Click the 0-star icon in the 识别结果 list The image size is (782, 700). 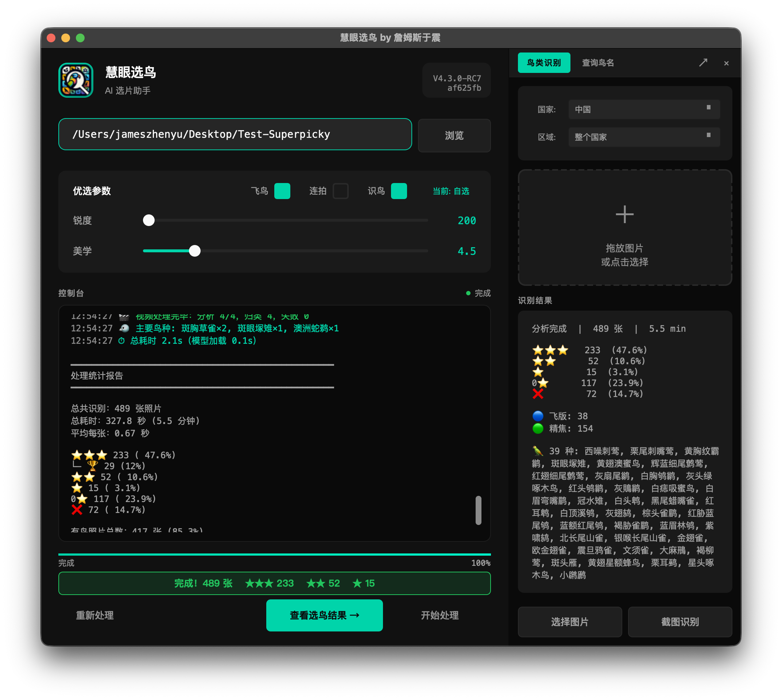[540, 383]
